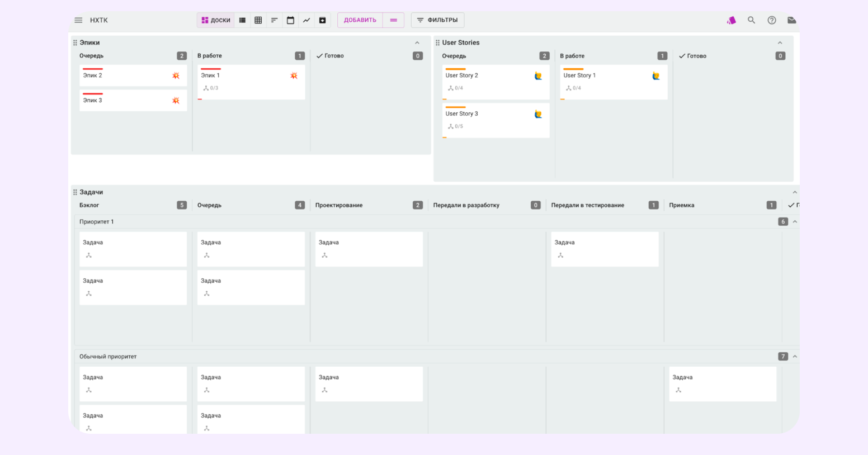Collapse the User Stories board
The width and height of the screenshot is (868, 455).
click(x=780, y=42)
